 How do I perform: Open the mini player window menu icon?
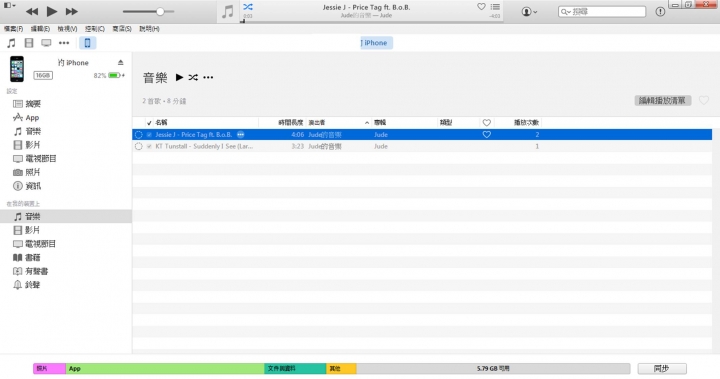point(9,6)
